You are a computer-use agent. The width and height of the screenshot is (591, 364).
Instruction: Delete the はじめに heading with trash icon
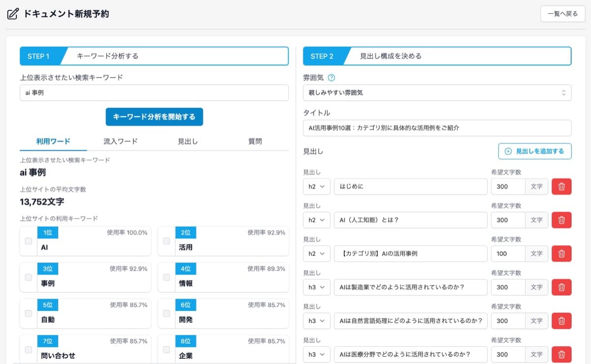(x=561, y=186)
